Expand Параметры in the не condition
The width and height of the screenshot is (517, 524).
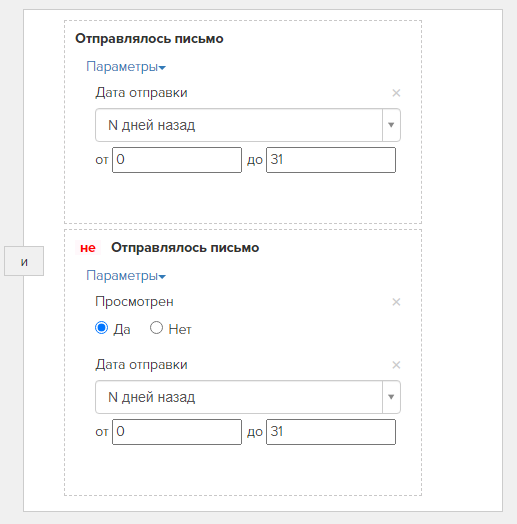click(x=126, y=276)
